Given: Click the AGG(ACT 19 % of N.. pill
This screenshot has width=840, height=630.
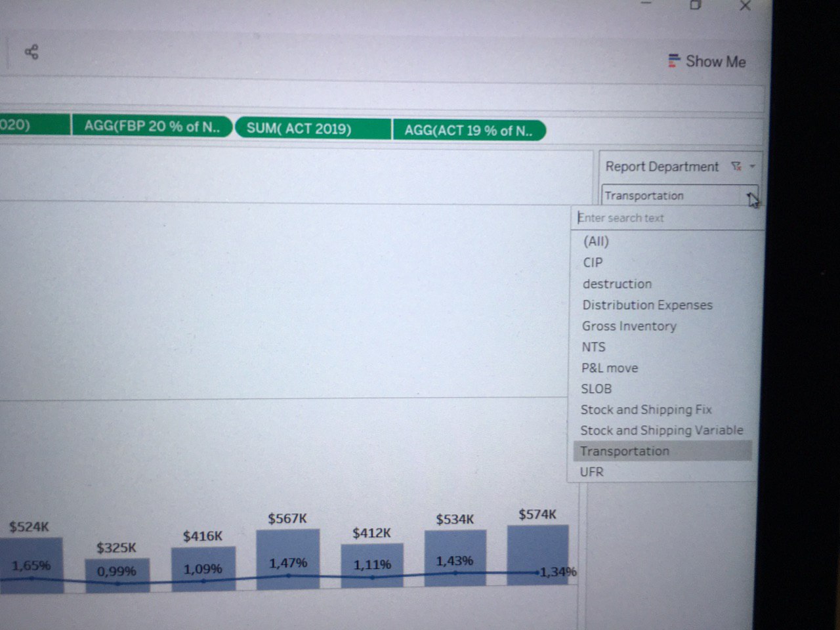Looking at the screenshot, I should 469,130.
